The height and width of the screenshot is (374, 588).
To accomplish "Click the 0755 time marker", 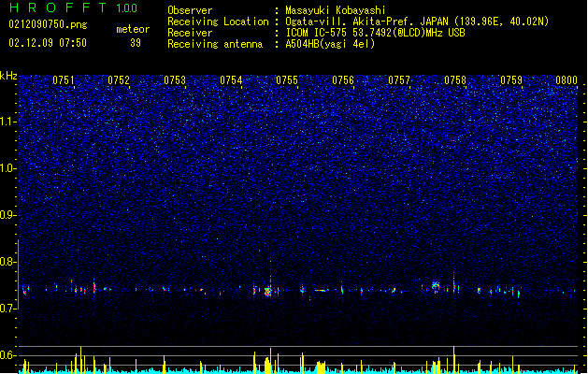I will coord(287,80).
